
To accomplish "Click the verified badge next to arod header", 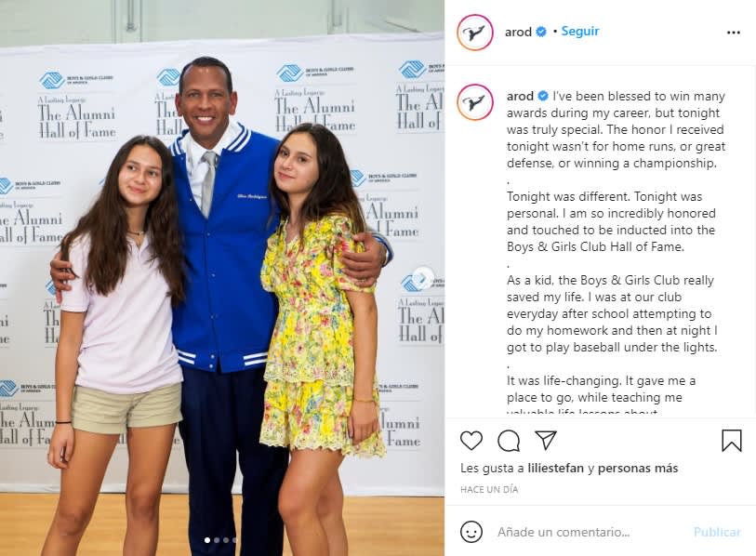I will click(541, 32).
